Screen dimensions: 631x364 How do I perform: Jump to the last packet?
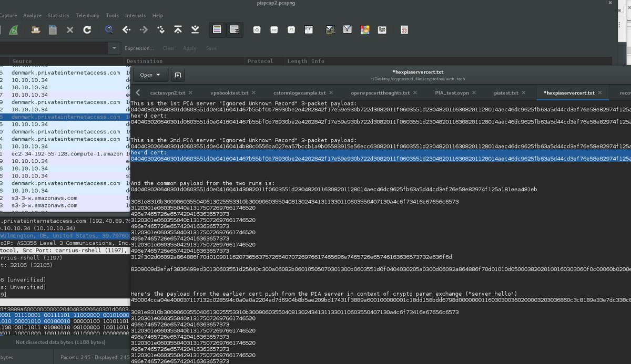[195, 30]
